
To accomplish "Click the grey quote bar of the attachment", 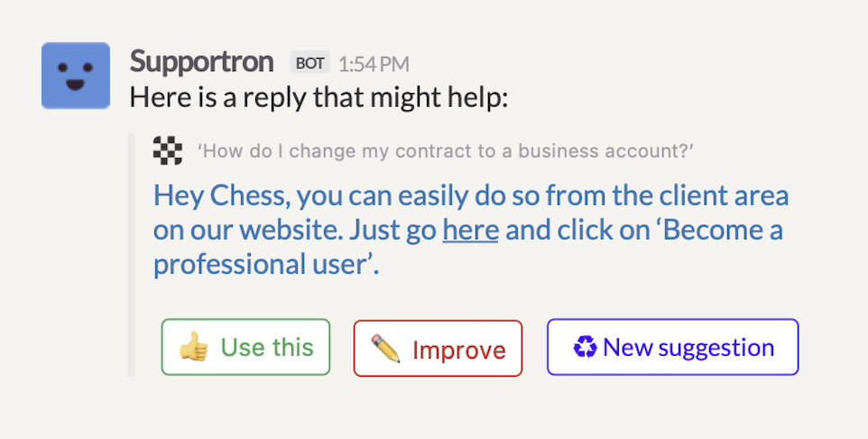I will (x=132, y=255).
